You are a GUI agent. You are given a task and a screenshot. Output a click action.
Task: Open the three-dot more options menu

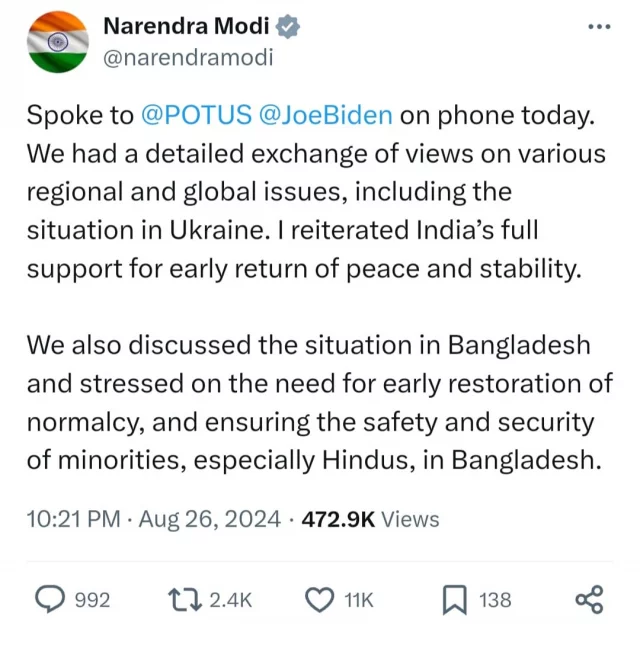click(x=598, y=27)
